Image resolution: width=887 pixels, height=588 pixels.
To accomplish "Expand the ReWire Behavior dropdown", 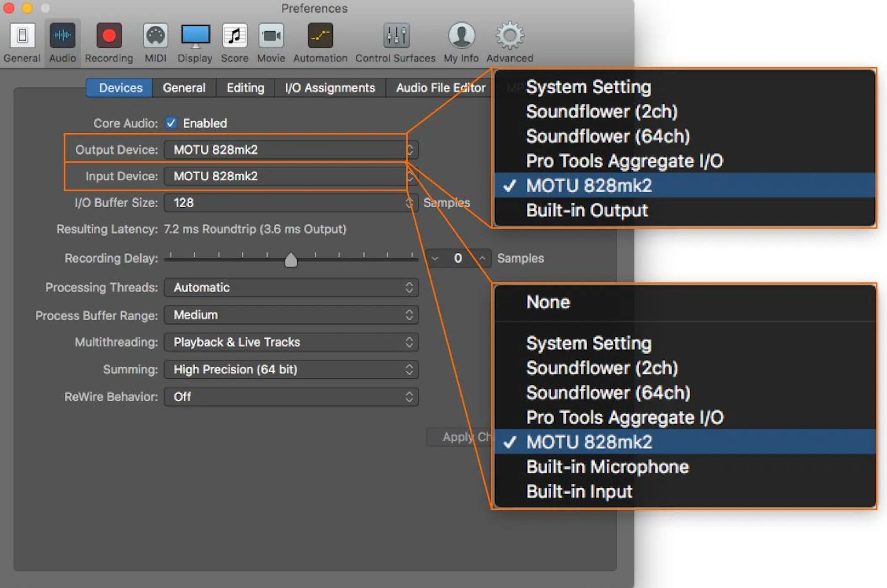I will pos(409,396).
